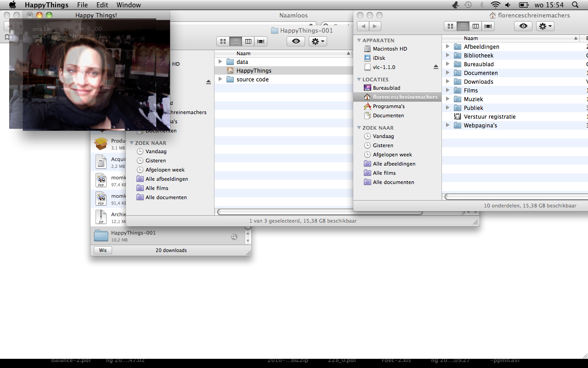Open Programma's in the sidebar
The image size is (588, 368).
[x=388, y=106]
